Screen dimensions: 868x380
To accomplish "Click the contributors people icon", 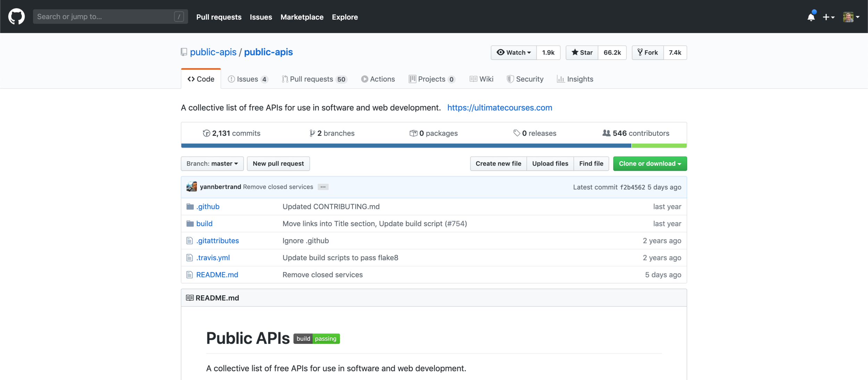I will click(606, 133).
